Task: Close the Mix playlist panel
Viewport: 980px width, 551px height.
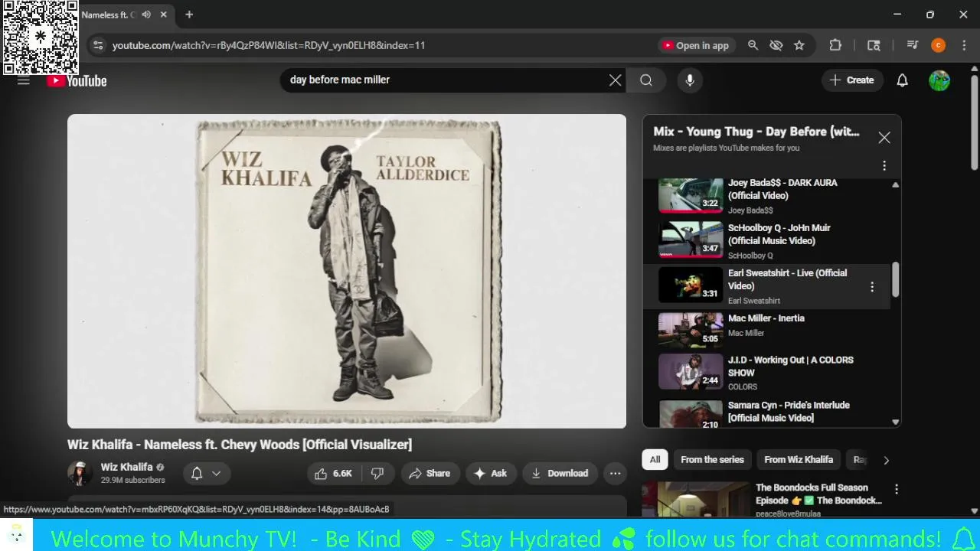Action: (884, 137)
